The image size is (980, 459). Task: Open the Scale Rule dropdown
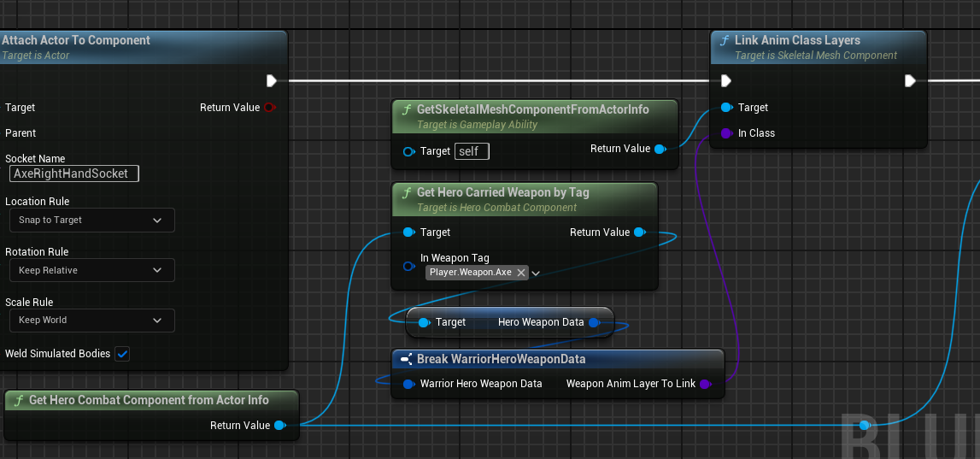point(92,321)
